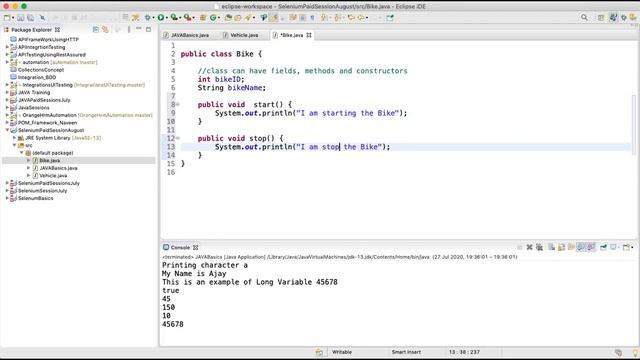The height and width of the screenshot is (360, 640).
Task: Expand the SeleniumBasics project
Action: click(7, 198)
